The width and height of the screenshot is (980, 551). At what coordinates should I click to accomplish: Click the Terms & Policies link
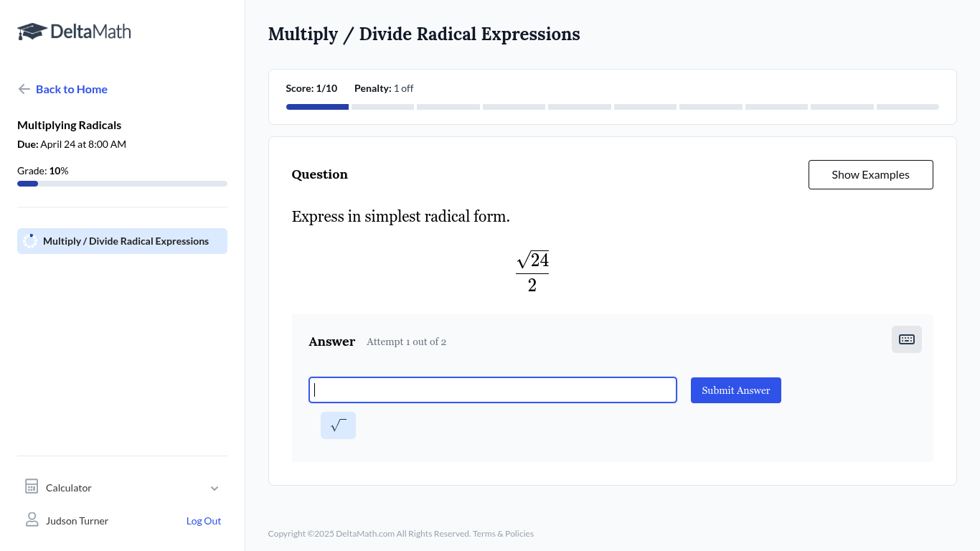click(x=503, y=534)
